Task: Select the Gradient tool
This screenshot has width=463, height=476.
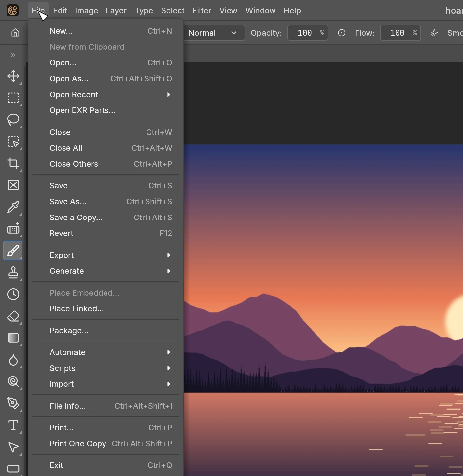Action: (x=13, y=338)
